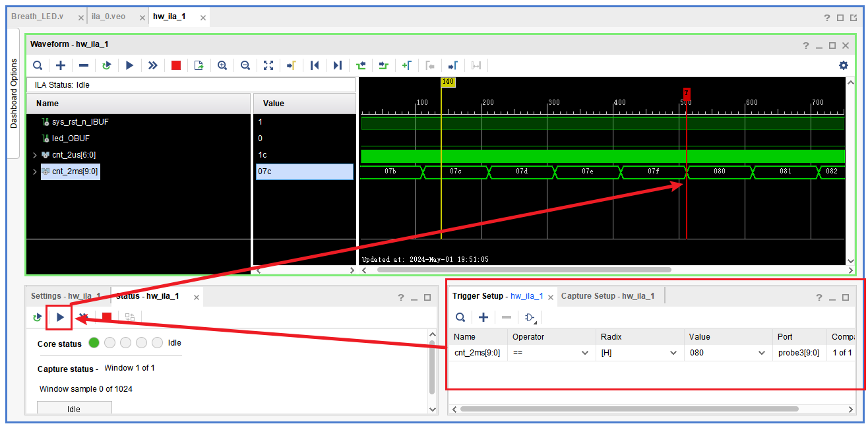The image size is (868, 428).
Task: Open the Operator dropdown showing ==
Action: 551,353
